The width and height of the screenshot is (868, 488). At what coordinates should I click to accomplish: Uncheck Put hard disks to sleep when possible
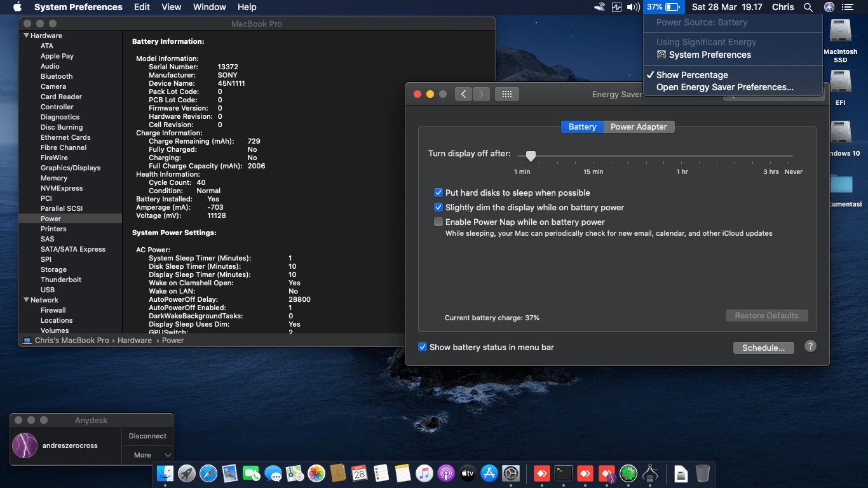coord(438,193)
